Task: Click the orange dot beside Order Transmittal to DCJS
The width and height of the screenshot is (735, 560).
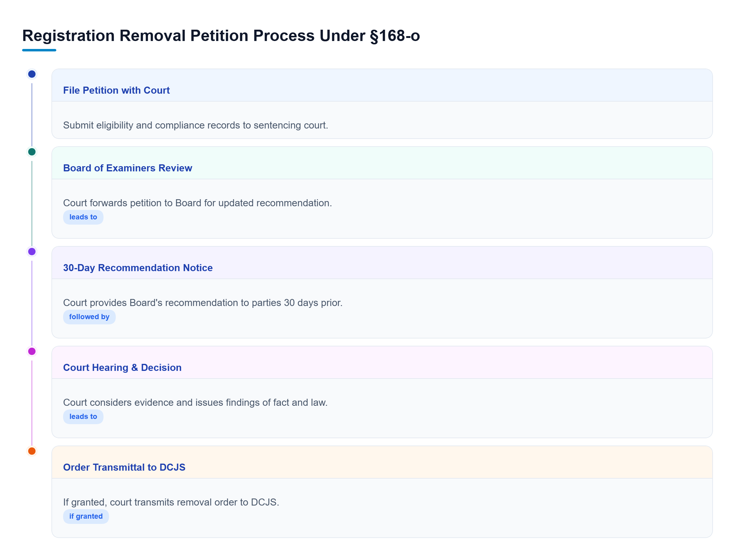Action: point(32,451)
